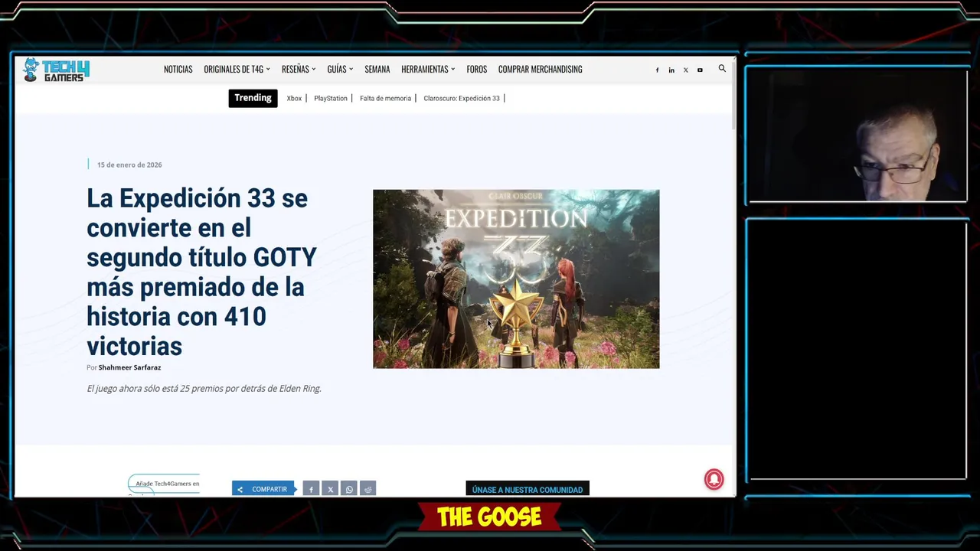Viewport: 980px width, 551px height.
Task: Click the Xbox trending link
Action: [294, 98]
